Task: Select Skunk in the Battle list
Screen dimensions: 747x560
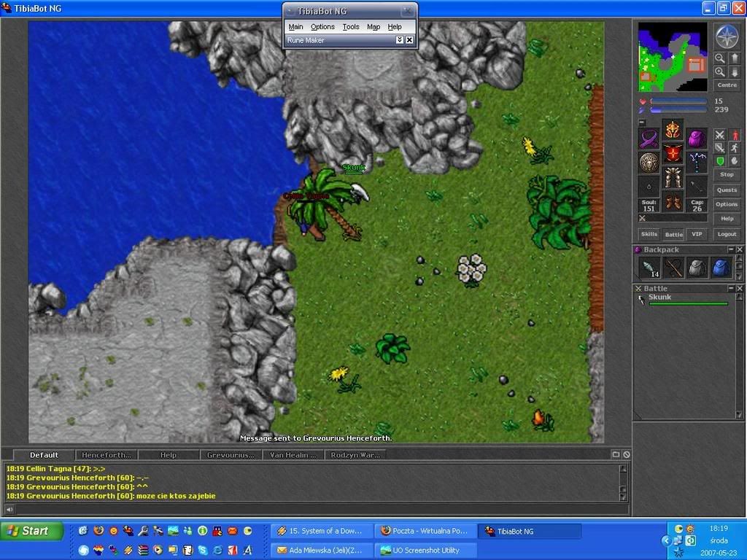Action: click(684, 299)
